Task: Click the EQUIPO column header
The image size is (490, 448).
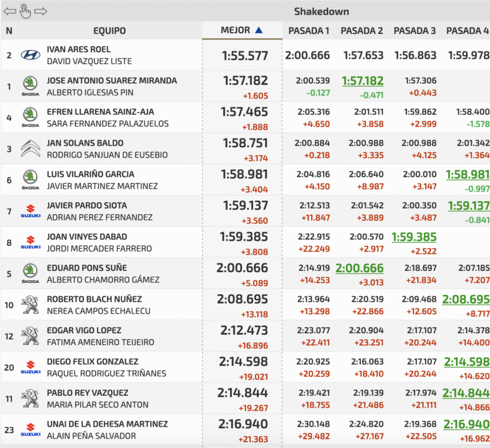Action: (x=110, y=31)
